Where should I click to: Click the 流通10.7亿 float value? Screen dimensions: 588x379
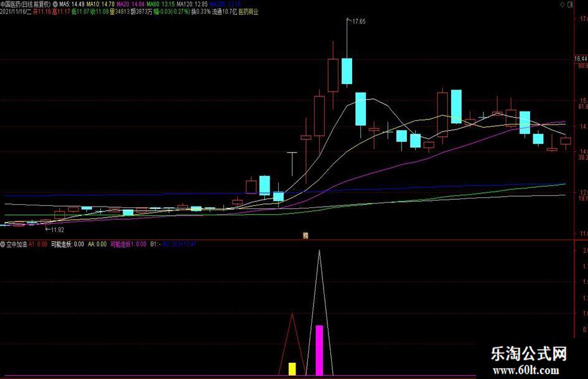[224, 12]
